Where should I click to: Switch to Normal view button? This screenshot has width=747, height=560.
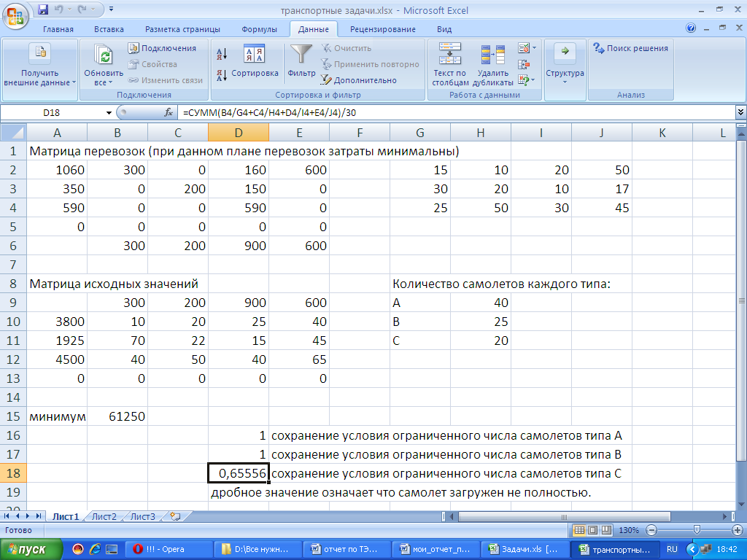coord(578,530)
